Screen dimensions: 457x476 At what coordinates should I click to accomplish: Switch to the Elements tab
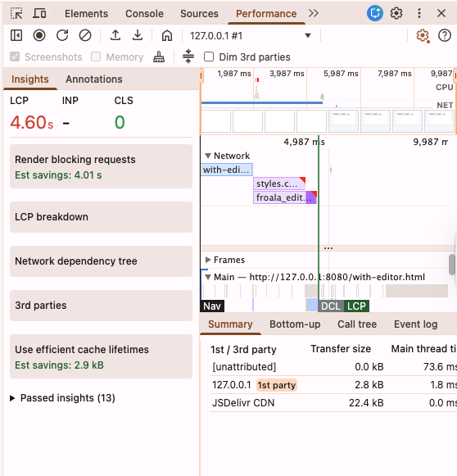86,14
